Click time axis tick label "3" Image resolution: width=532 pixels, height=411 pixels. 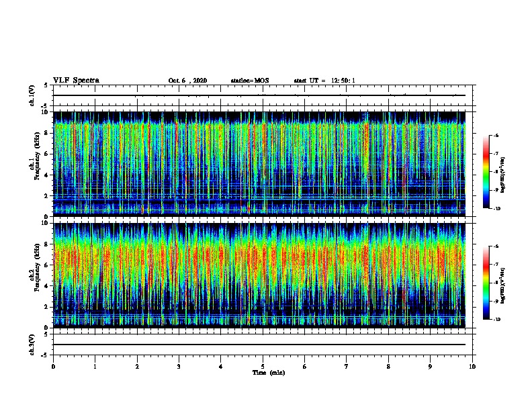(x=179, y=367)
